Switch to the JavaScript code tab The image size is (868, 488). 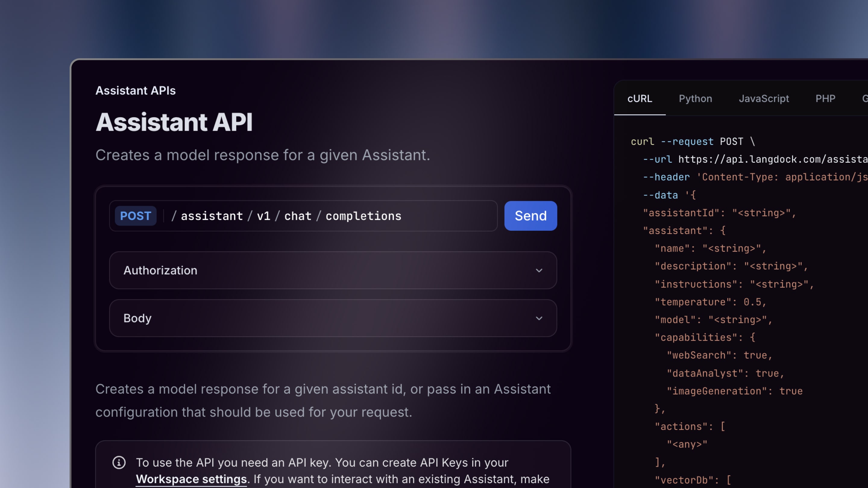764,98
